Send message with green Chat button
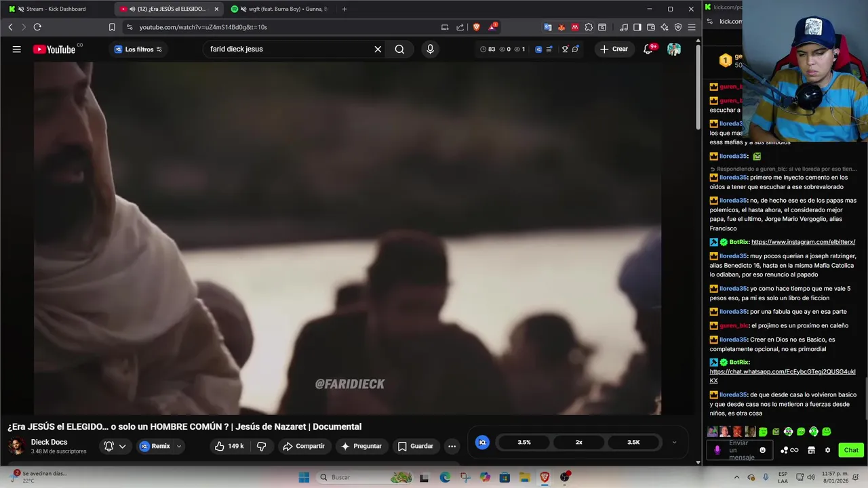The image size is (868, 488). tap(851, 450)
